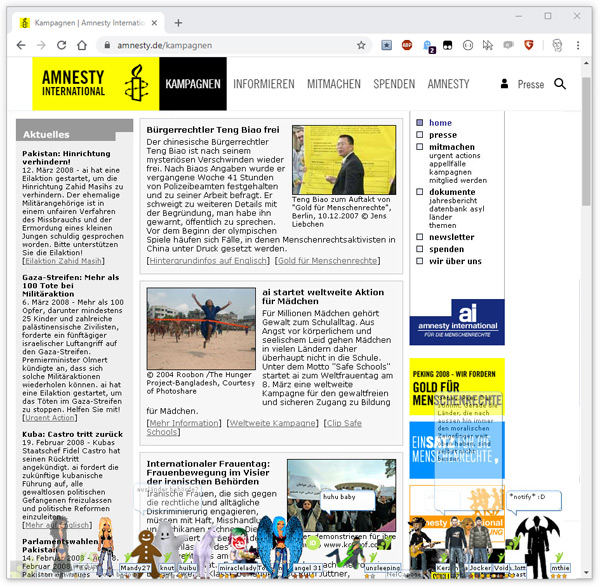600x586 pixels.
Task: Open Hintergrundinfos auf Englisch link
Action: pos(208,261)
